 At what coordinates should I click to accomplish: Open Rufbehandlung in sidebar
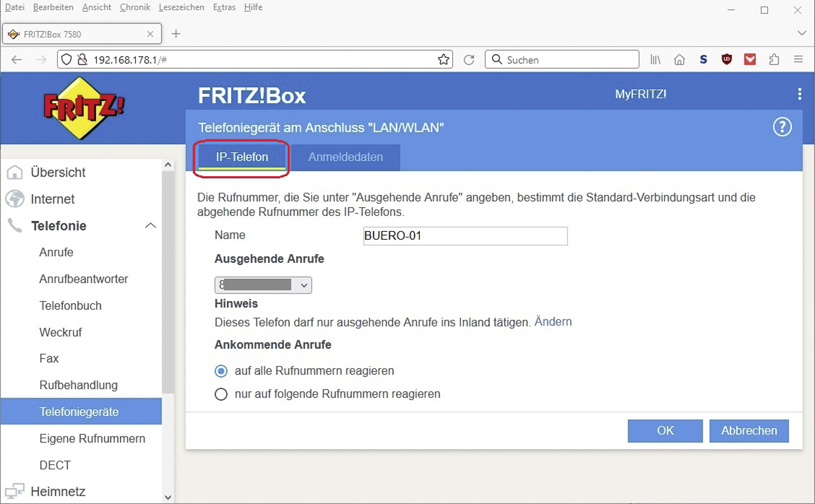point(79,385)
